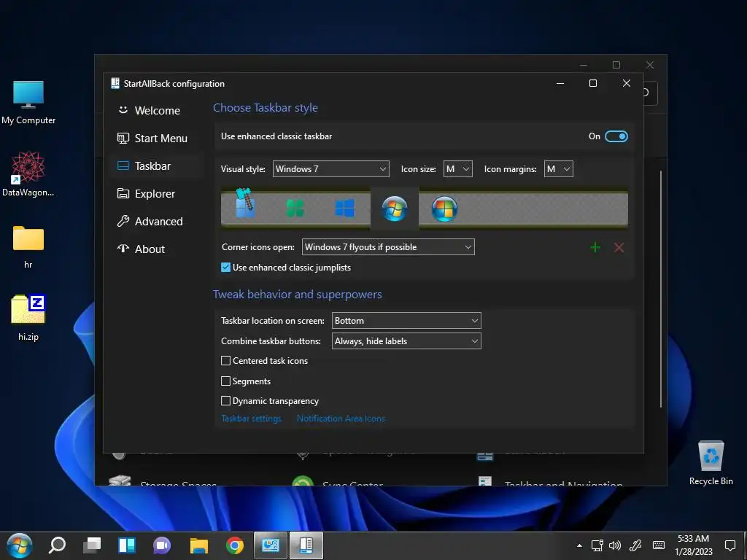Open the Recycle Bin icon
747x560 pixels.
711,463
